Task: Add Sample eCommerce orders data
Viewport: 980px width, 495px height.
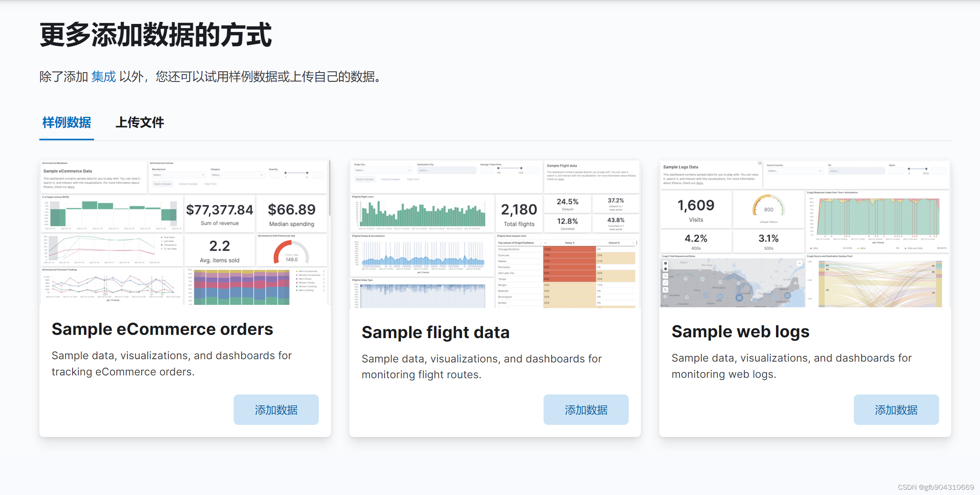Action: 276,409
